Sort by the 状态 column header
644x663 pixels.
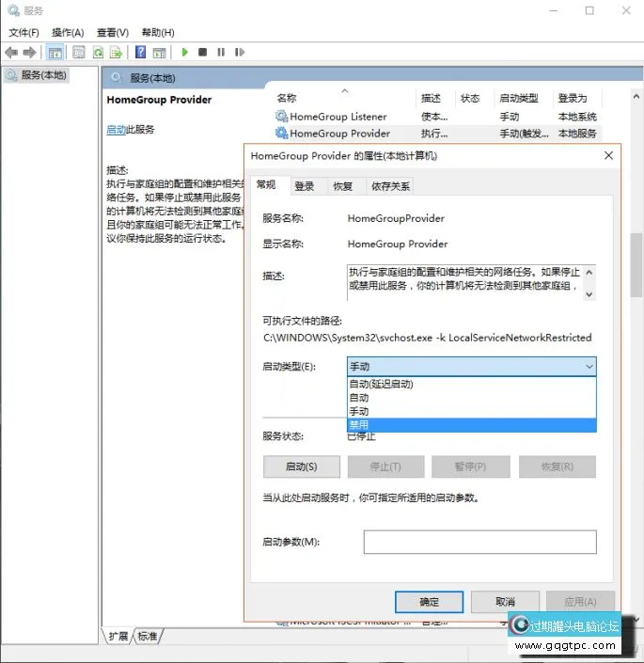tap(474, 98)
